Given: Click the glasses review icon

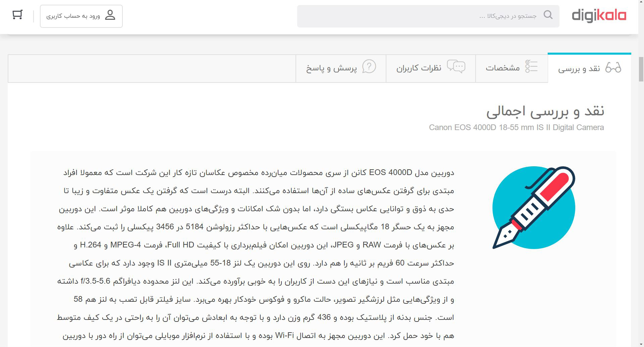Looking at the screenshot, I should pos(613,68).
